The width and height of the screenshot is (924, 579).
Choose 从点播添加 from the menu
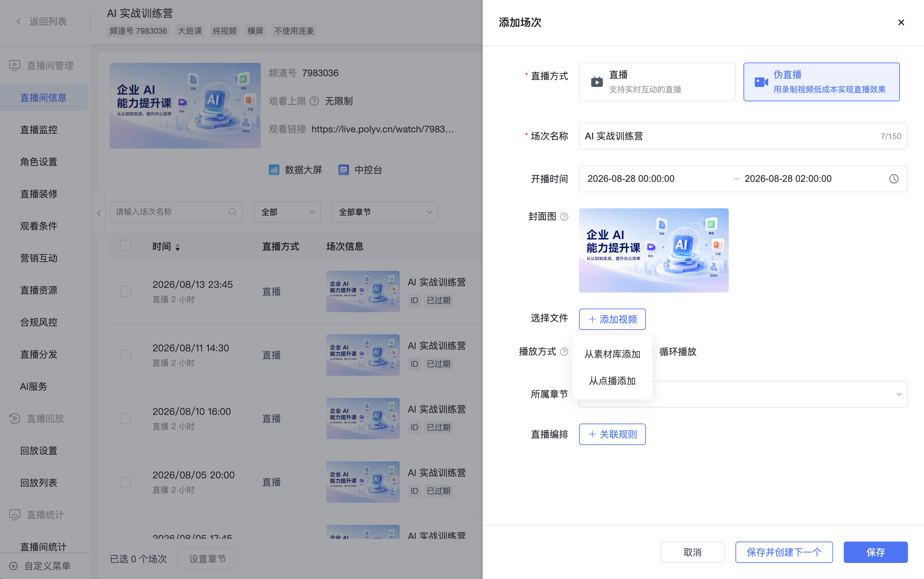coord(612,381)
